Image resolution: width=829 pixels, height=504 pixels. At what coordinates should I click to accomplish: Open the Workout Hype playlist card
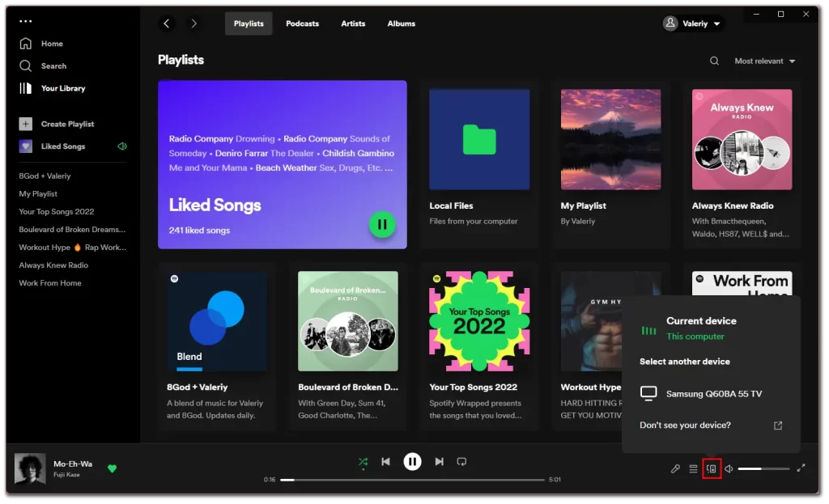589,346
